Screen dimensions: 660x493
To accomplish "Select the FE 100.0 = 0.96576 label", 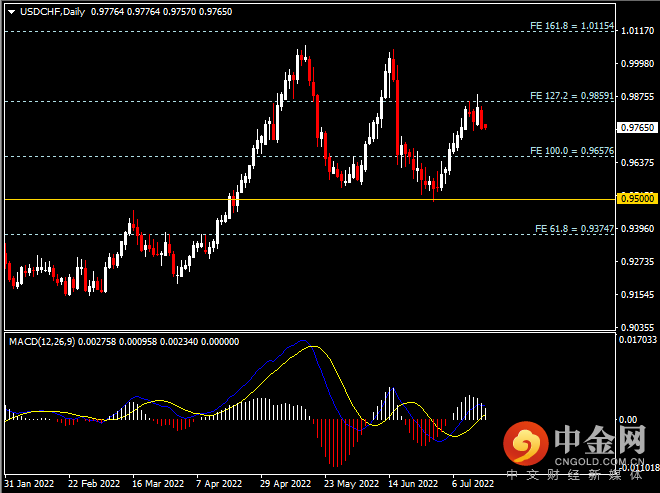I will point(572,151).
